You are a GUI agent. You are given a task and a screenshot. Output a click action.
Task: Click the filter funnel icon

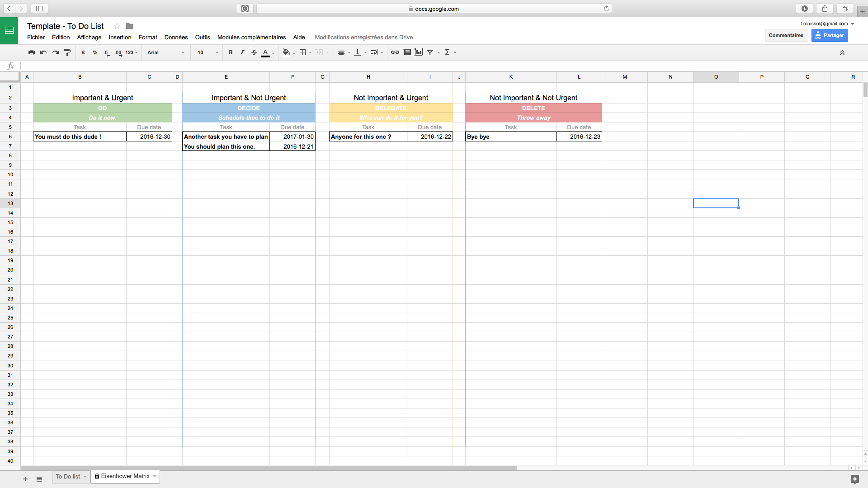pyautogui.click(x=430, y=52)
